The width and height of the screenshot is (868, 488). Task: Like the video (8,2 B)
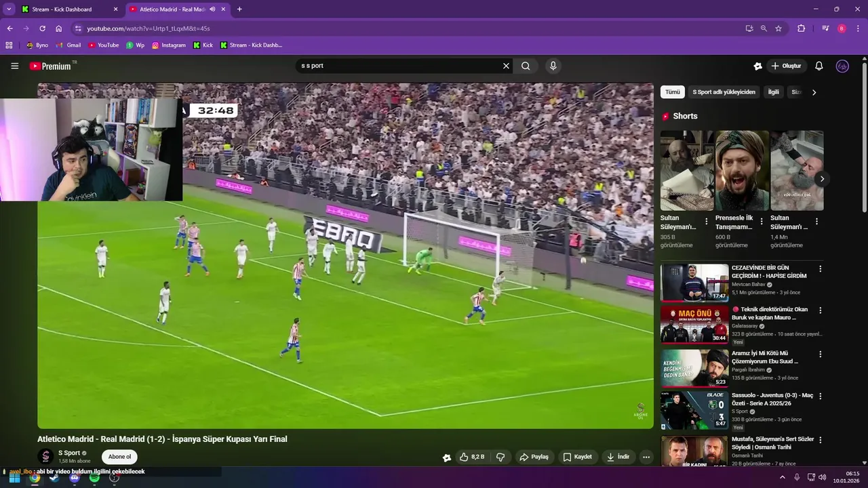[x=473, y=457]
